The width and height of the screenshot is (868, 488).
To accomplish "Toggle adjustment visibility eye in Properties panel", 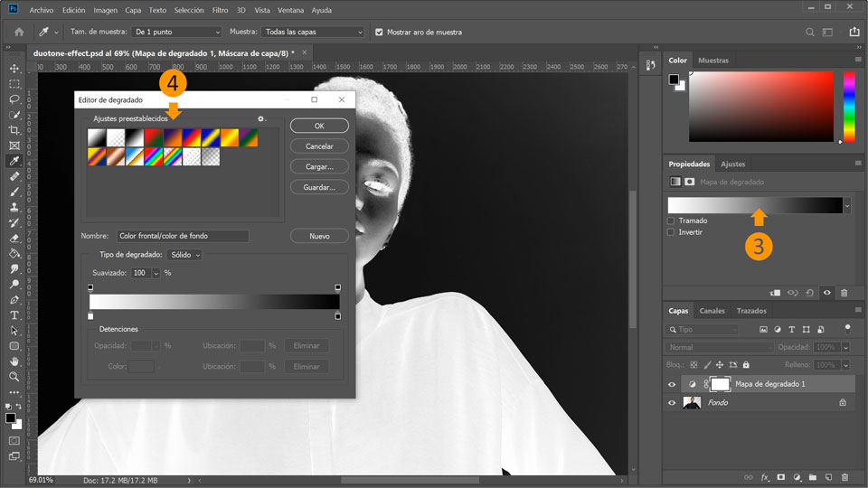I will (x=827, y=293).
